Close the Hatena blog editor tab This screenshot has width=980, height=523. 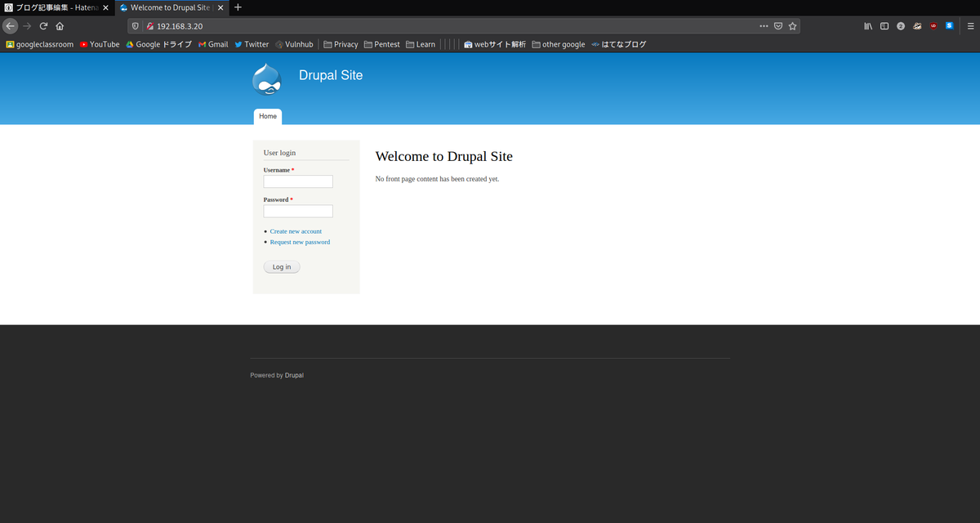tap(105, 7)
